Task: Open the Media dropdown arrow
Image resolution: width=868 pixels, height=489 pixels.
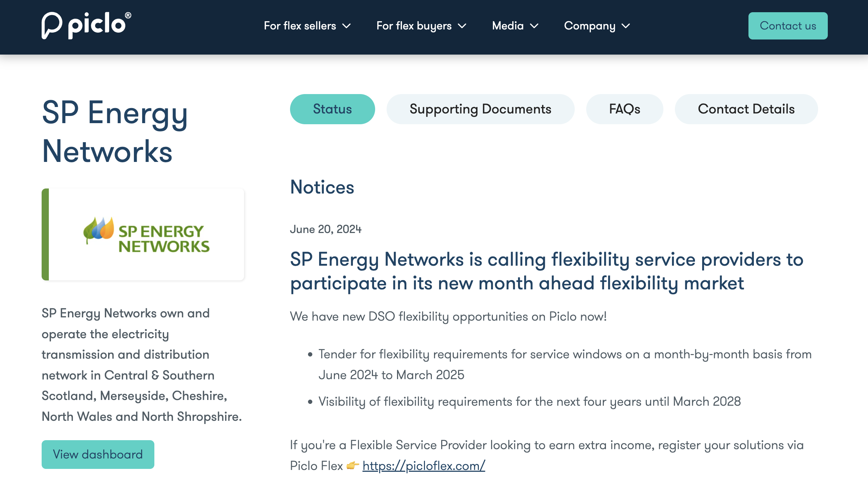Action: coord(534,26)
